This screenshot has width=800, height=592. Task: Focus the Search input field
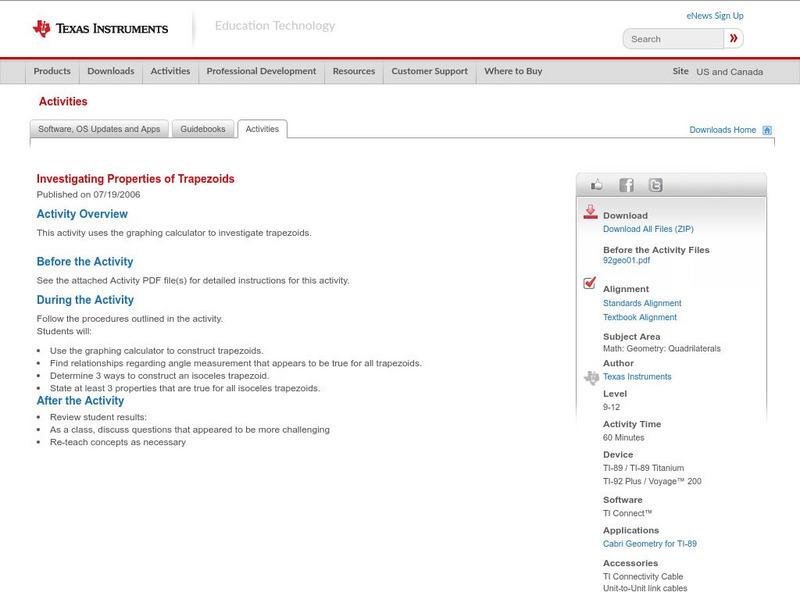[x=673, y=39]
